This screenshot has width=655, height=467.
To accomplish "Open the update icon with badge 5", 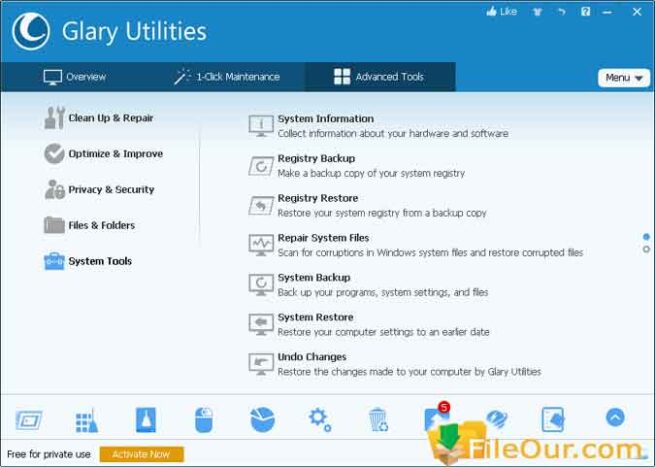I will click(437, 416).
